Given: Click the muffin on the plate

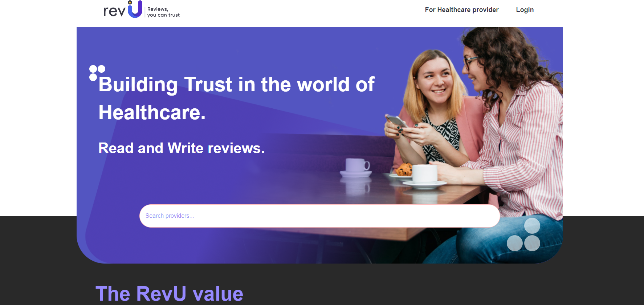Looking at the screenshot, I should pyautogui.click(x=404, y=170).
